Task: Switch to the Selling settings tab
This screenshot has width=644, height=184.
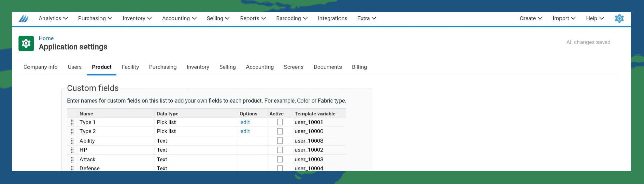Action: pos(227,67)
